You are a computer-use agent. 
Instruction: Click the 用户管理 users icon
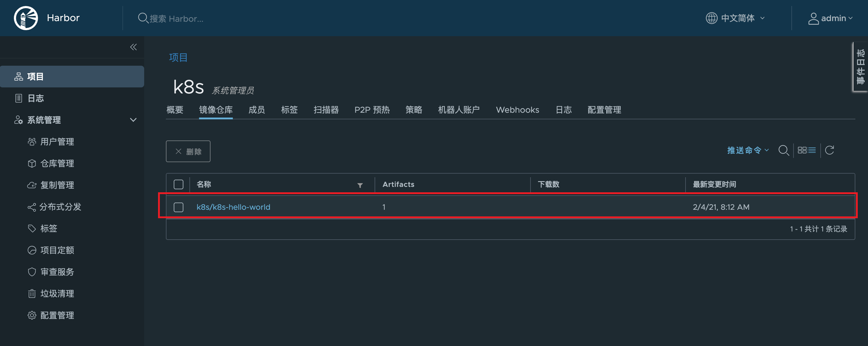(32, 142)
